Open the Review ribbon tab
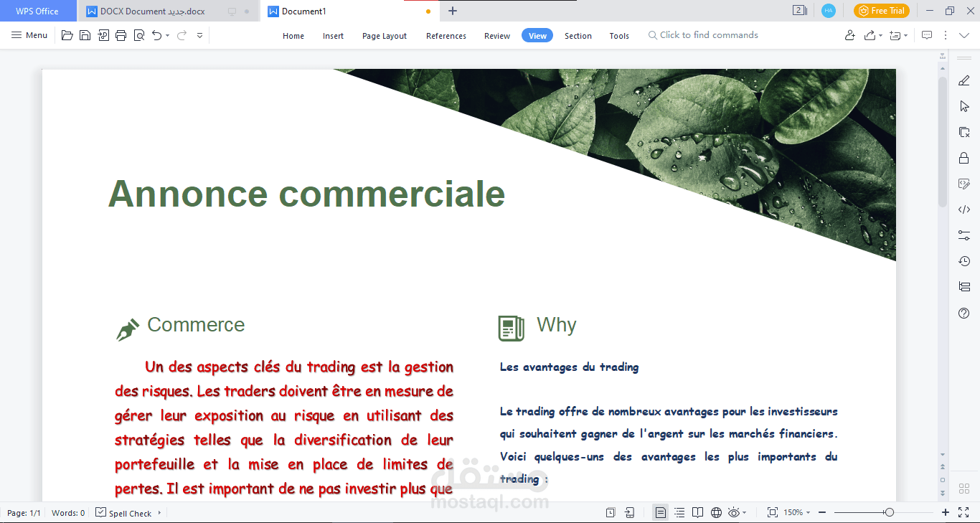Viewport: 980px width, 523px height. point(497,36)
